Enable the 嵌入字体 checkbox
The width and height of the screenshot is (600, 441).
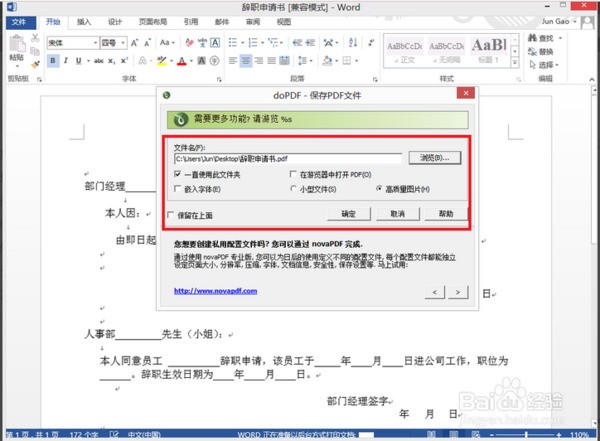pos(178,188)
